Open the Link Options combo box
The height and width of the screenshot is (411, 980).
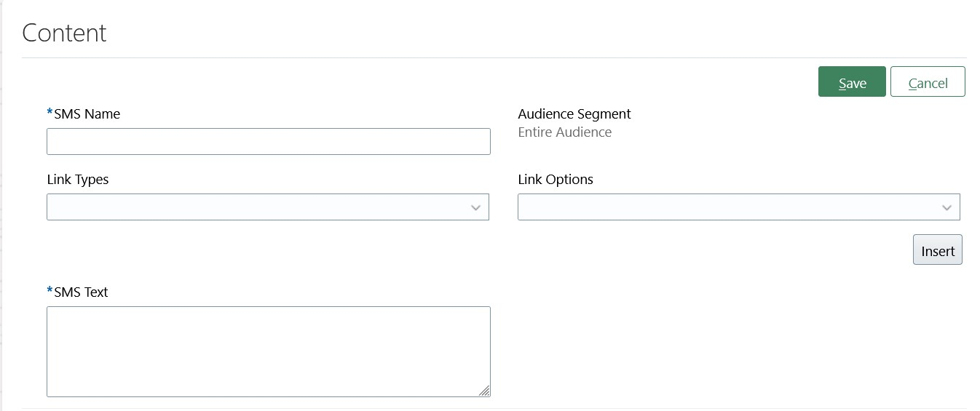(728, 207)
